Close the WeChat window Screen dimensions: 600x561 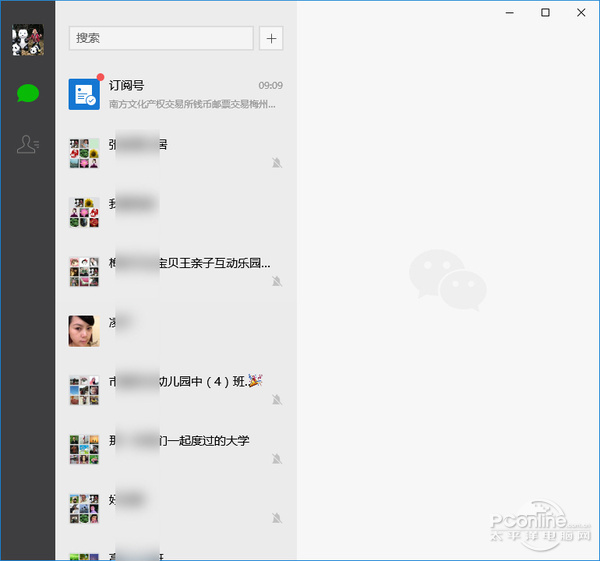click(581, 13)
